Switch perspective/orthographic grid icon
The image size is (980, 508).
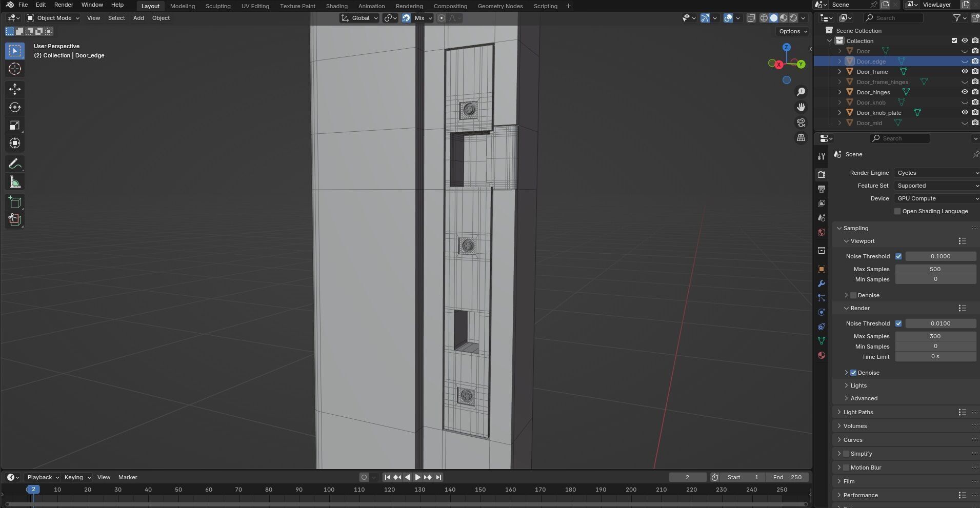[x=801, y=138]
